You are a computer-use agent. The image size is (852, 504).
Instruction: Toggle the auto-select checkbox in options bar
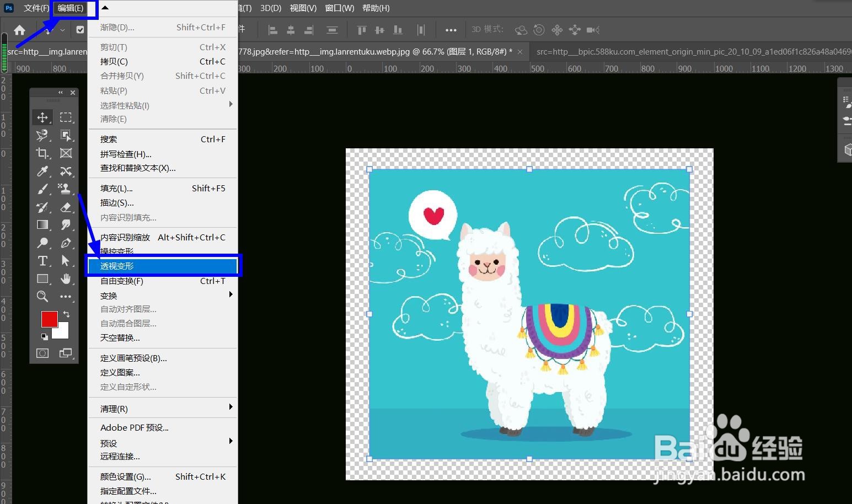(x=81, y=30)
